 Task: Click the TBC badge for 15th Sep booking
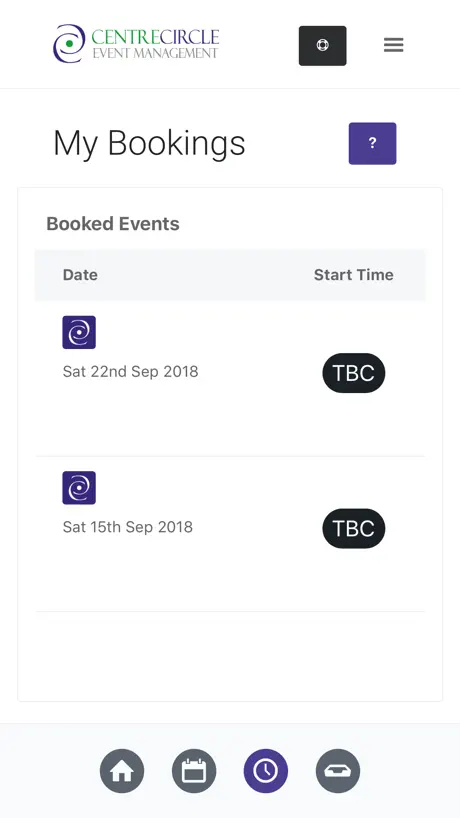click(354, 528)
